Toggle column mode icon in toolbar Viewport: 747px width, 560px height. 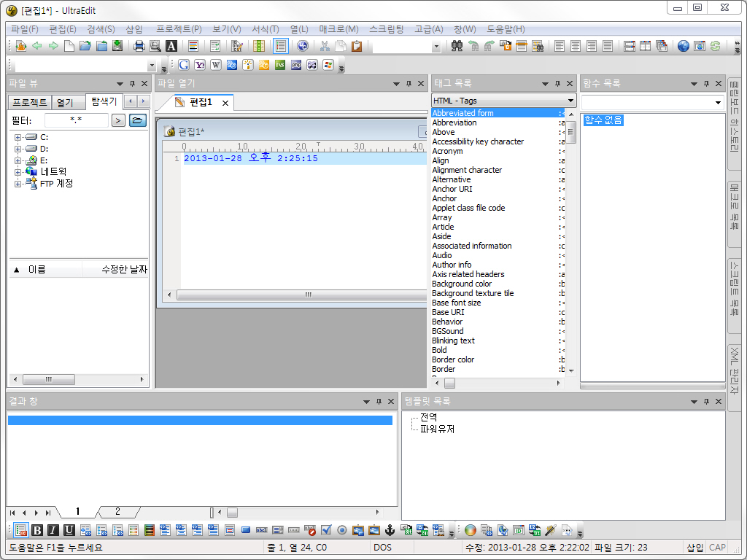point(259,46)
